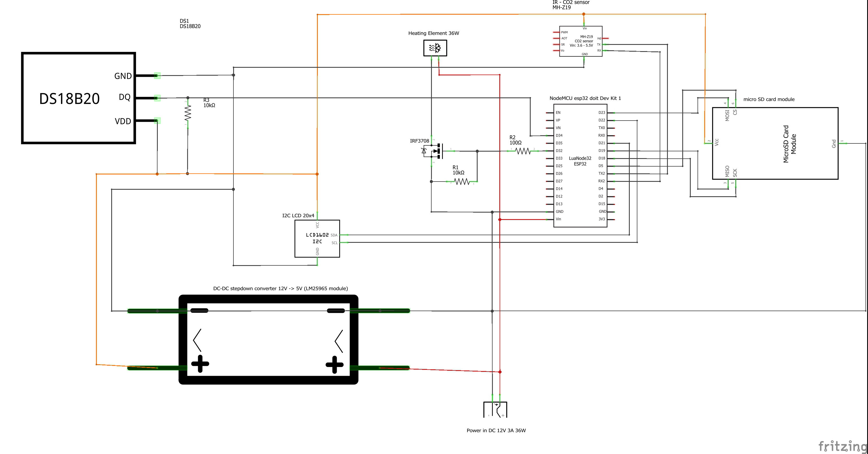Click the "Heating Element 36W" label
Screen dimensions: 868x454
point(434,33)
